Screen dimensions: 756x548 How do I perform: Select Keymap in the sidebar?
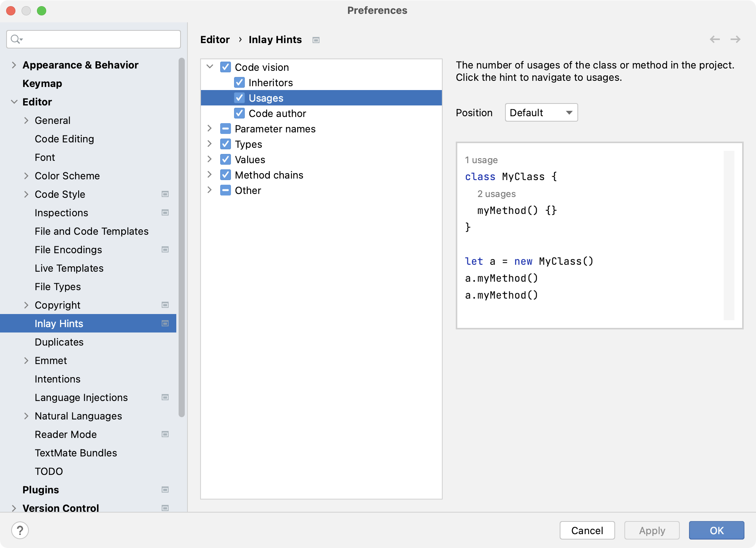42,84
